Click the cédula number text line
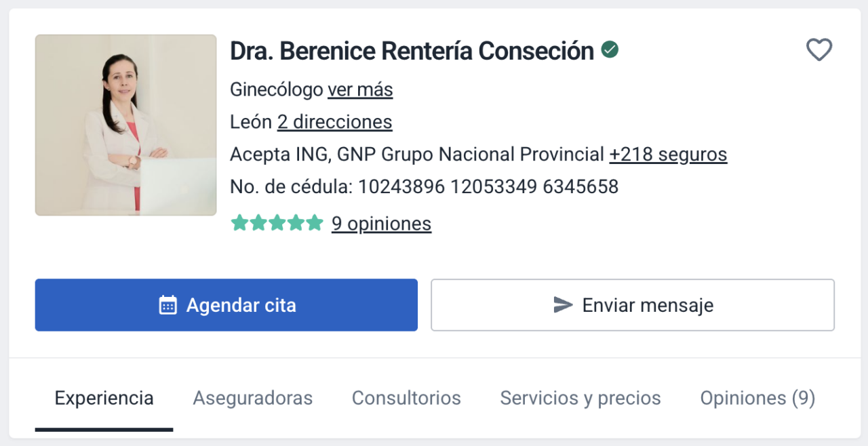 pyautogui.click(x=424, y=187)
